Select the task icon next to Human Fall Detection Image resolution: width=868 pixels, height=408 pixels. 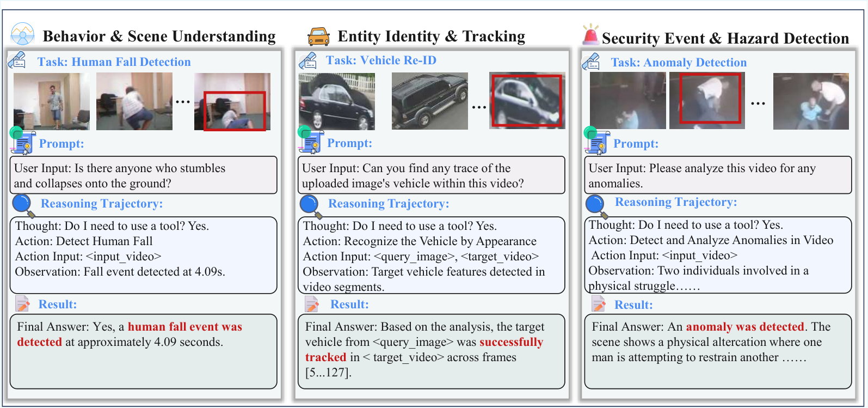pos(17,60)
